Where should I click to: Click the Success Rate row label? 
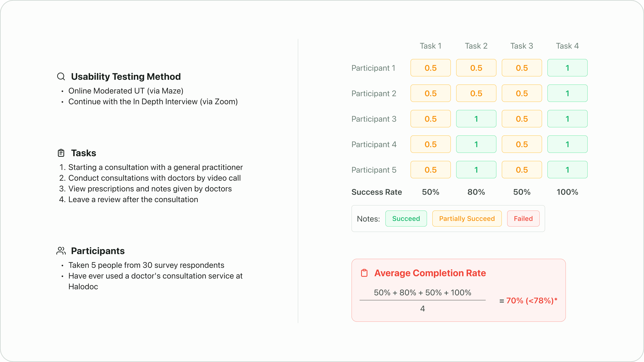pyautogui.click(x=377, y=192)
